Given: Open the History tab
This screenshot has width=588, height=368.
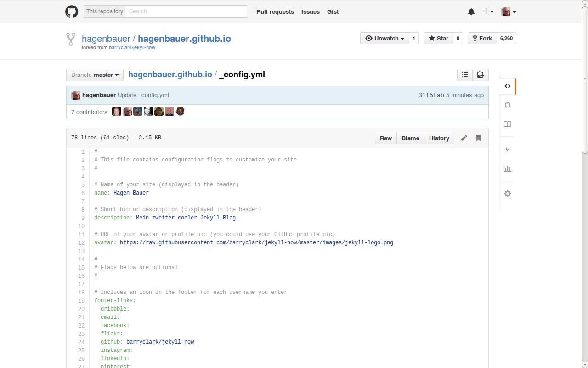Looking at the screenshot, I should point(439,138).
